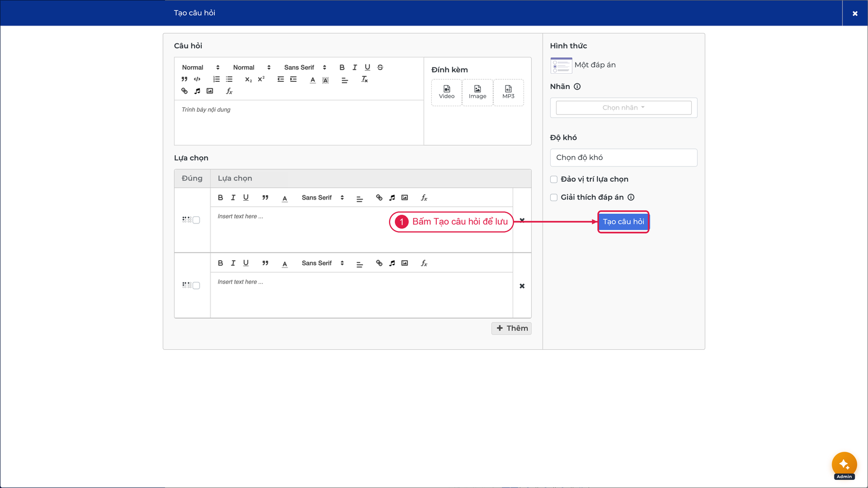Attach a Video file to the question
868x488 pixels.
(446, 92)
